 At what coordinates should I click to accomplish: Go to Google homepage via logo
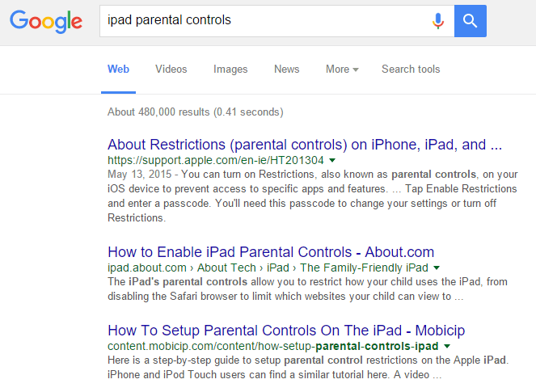click(x=46, y=22)
